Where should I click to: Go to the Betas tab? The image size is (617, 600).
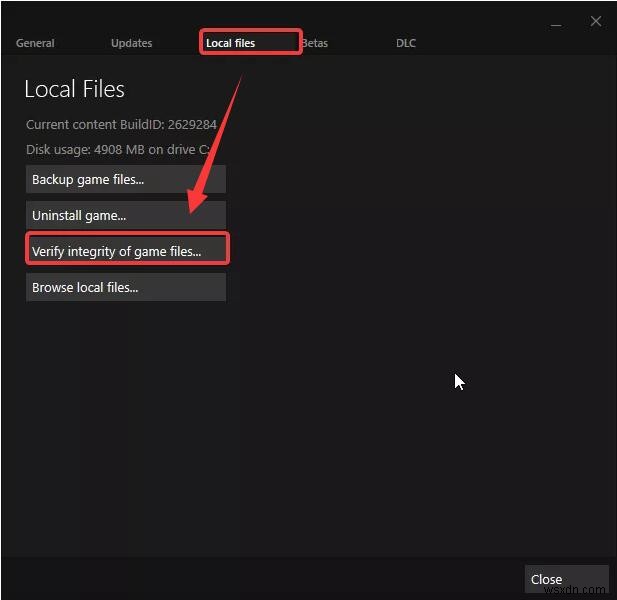(315, 43)
